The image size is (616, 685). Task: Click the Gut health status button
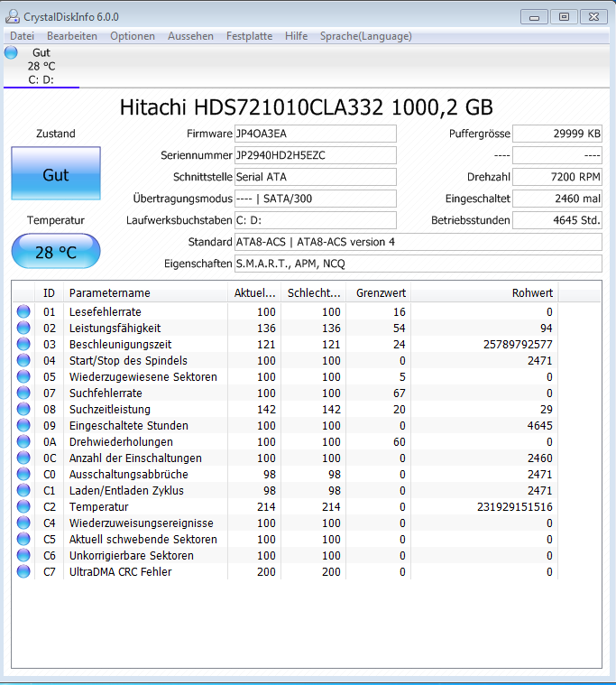[56, 173]
